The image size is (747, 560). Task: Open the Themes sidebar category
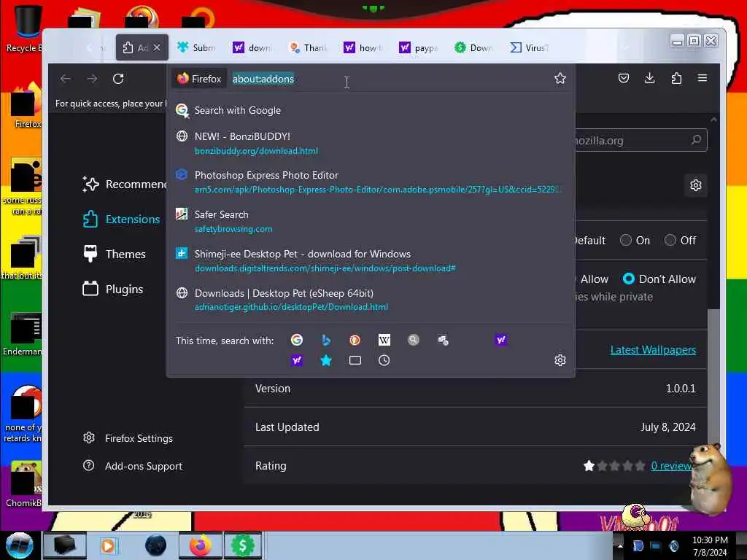point(115,254)
